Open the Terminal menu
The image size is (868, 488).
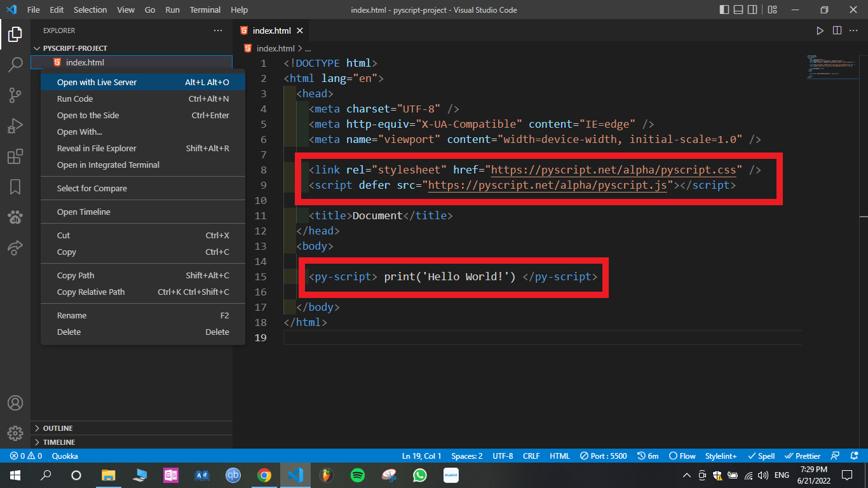tap(205, 10)
